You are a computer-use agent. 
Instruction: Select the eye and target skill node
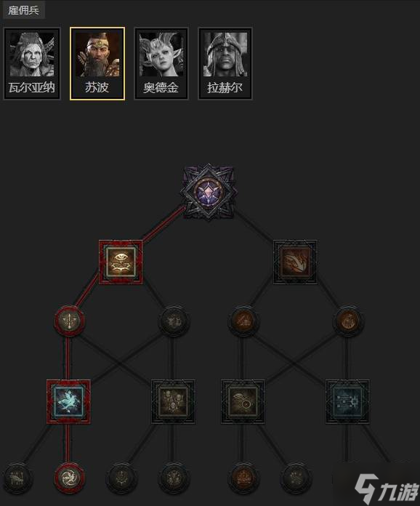pyautogui.click(x=243, y=402)
